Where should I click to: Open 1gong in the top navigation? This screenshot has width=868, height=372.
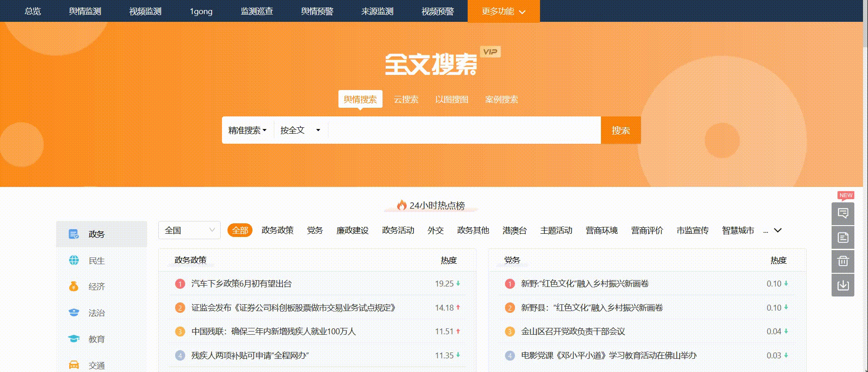[201, 11]
